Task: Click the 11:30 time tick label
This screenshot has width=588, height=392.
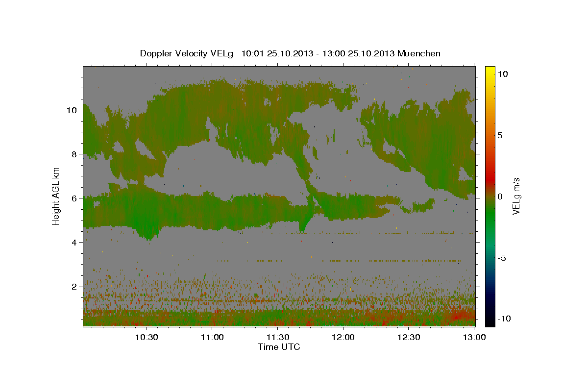Action: (277, 337)
